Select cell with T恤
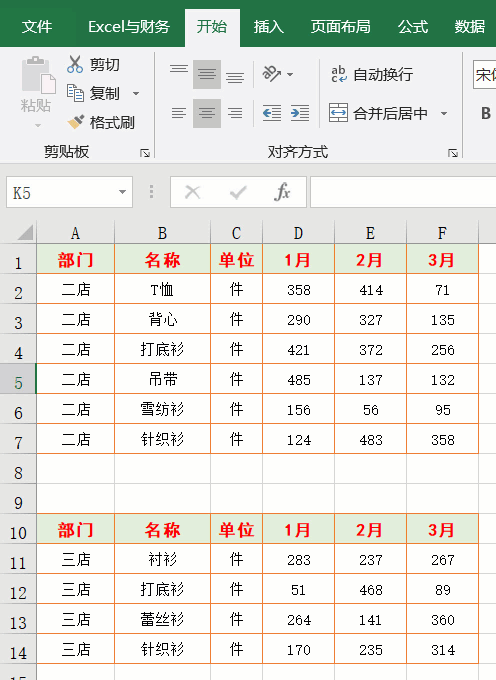Viewport: 496px width, 680px height. pos(162,289)
